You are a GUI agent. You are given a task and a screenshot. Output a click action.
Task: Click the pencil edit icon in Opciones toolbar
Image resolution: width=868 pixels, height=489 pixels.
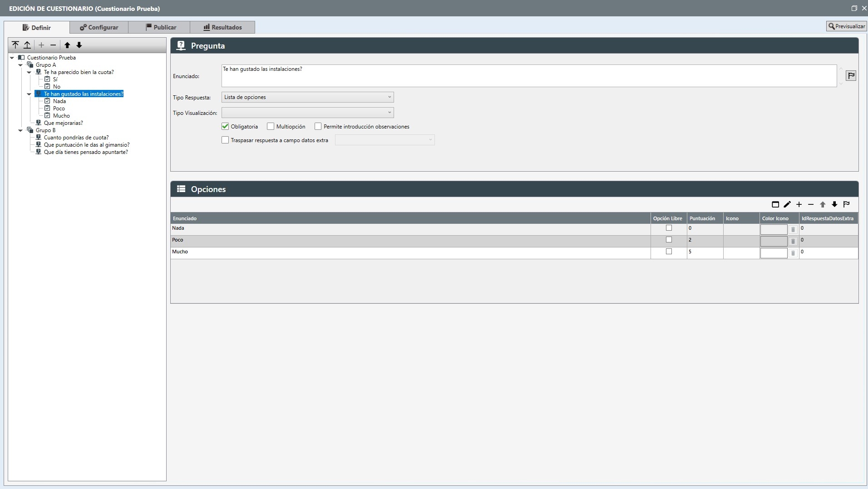pos(787,204)
